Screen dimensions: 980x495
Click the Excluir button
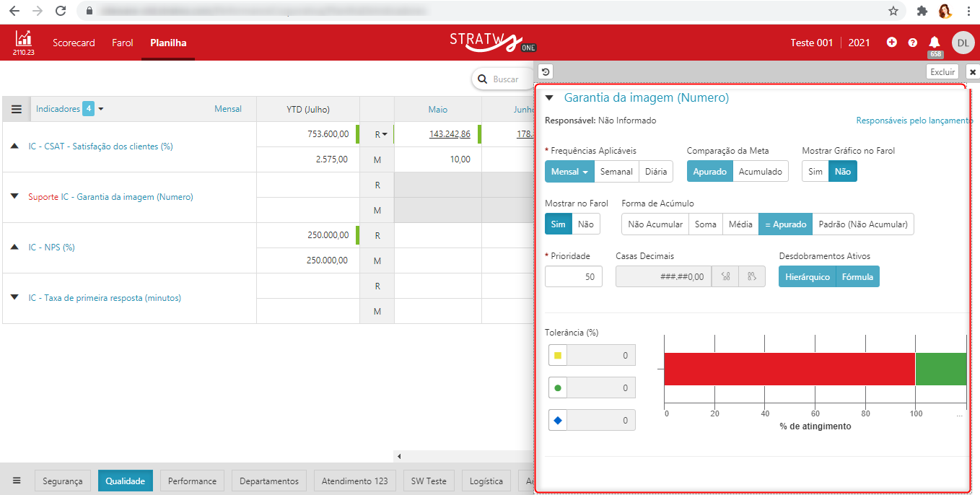(x=942, y=72)
